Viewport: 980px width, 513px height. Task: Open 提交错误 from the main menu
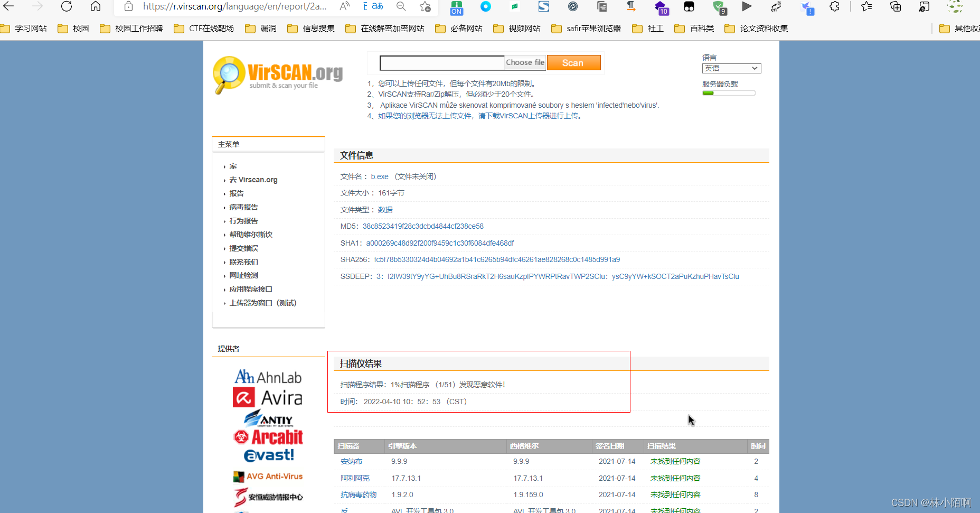244,248
